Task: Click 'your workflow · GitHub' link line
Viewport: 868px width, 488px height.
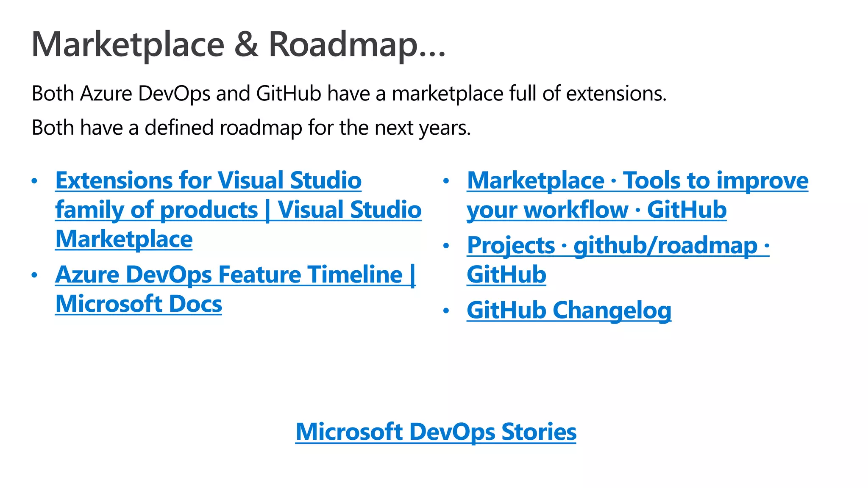Action: click(x=596, y=210)
